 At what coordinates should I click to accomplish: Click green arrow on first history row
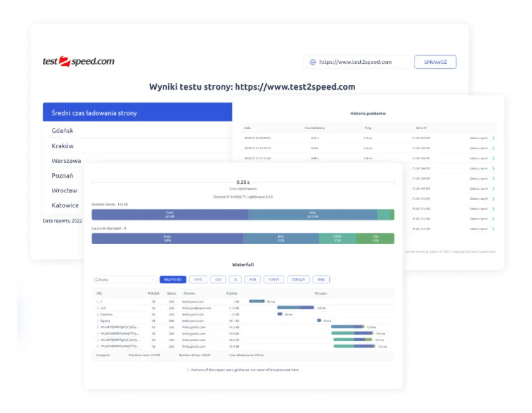tap(493, 138)
